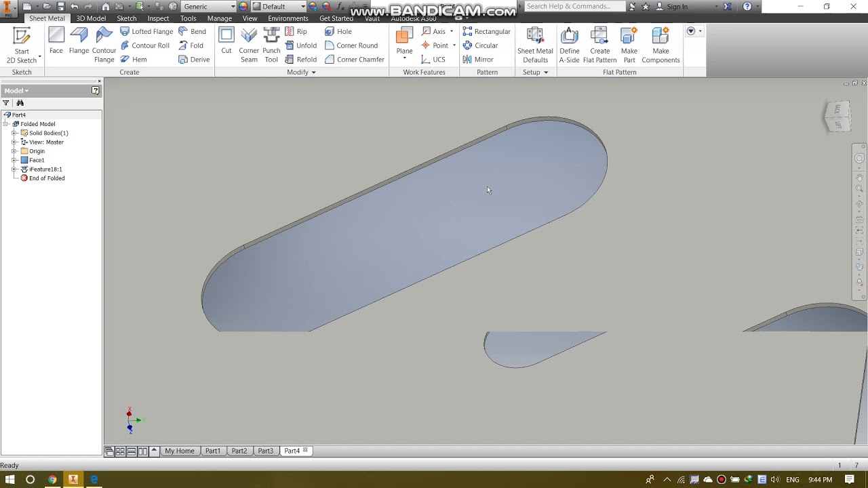Image resolution: width=868 pixels, height=488 pixels.
Task: Expand the Face1 feature node
Action: [x=14, y=160]
